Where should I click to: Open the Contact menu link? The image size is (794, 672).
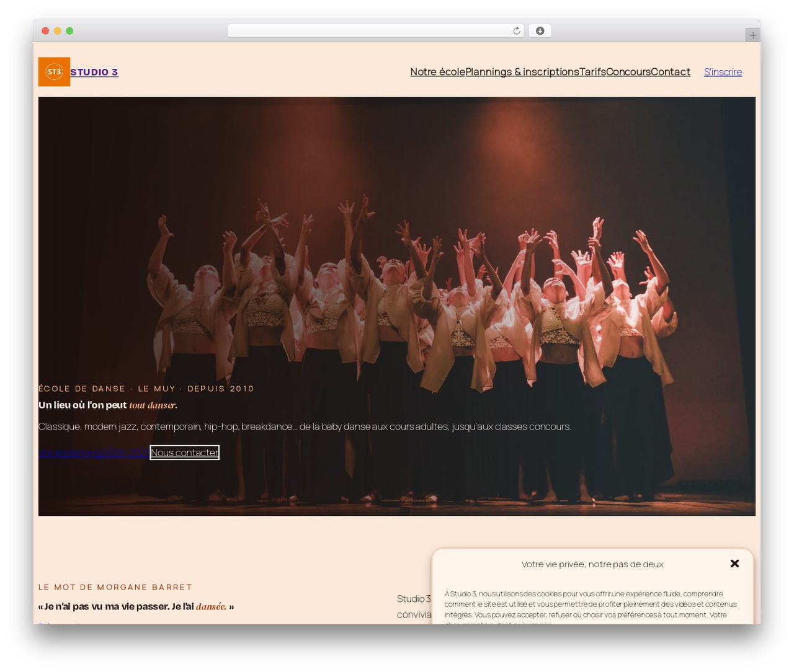click(x=670, y=72)
